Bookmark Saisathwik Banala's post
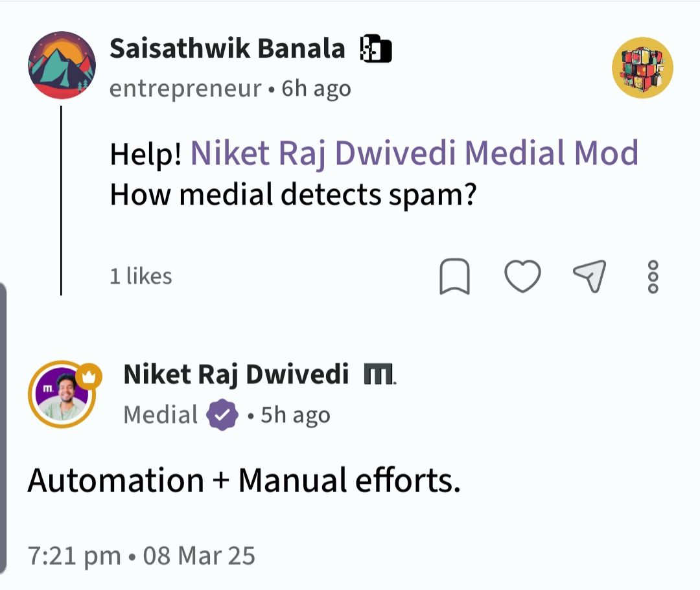Viewport: 700px width, 590px height. point(454,277)
